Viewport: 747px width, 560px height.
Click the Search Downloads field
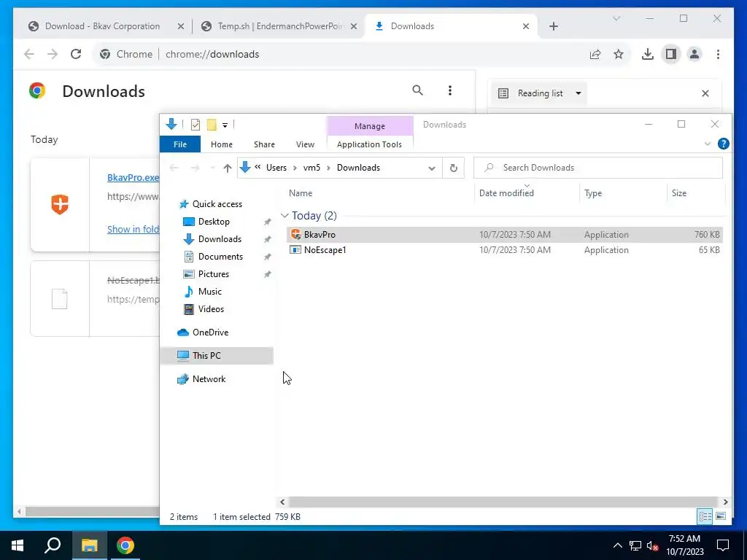click(x=598, y=168)
